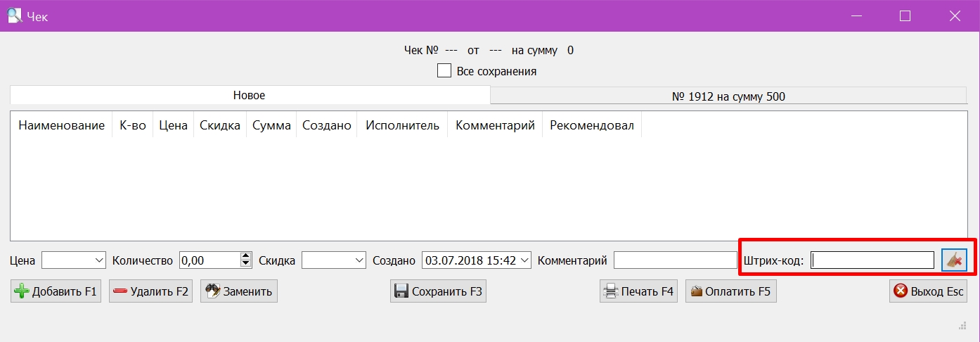
Task: Click the Цена column header
Action: pyautogui.click(x=173, y=125)
